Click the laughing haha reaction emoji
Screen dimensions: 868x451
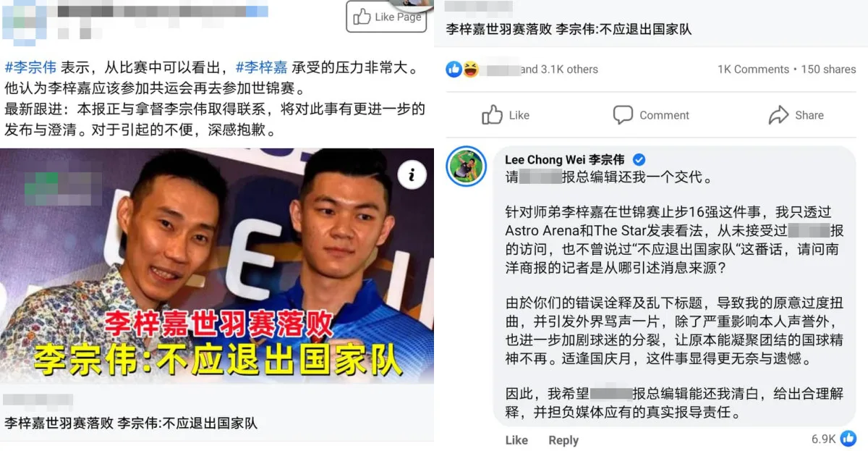[470, 69]
